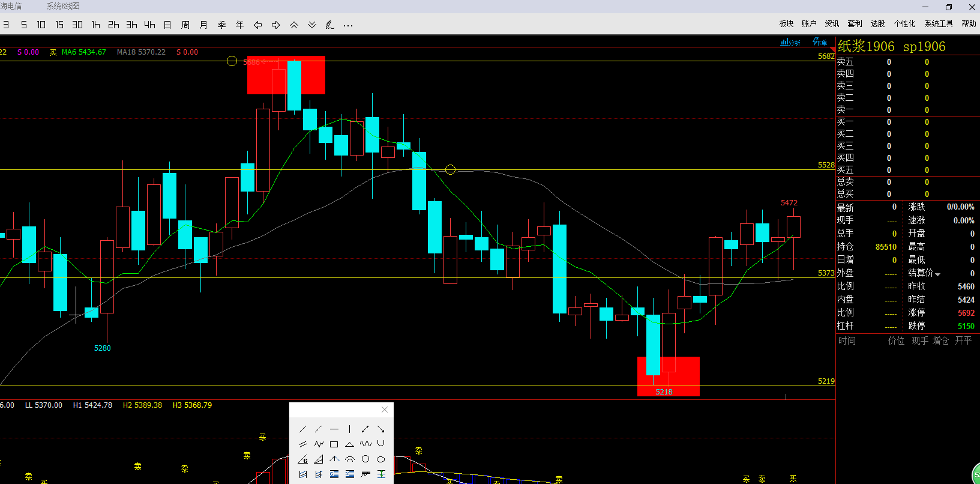980x484 pixels.
Task: Pick the blue regression channel tool
Action: pos(303,474)
